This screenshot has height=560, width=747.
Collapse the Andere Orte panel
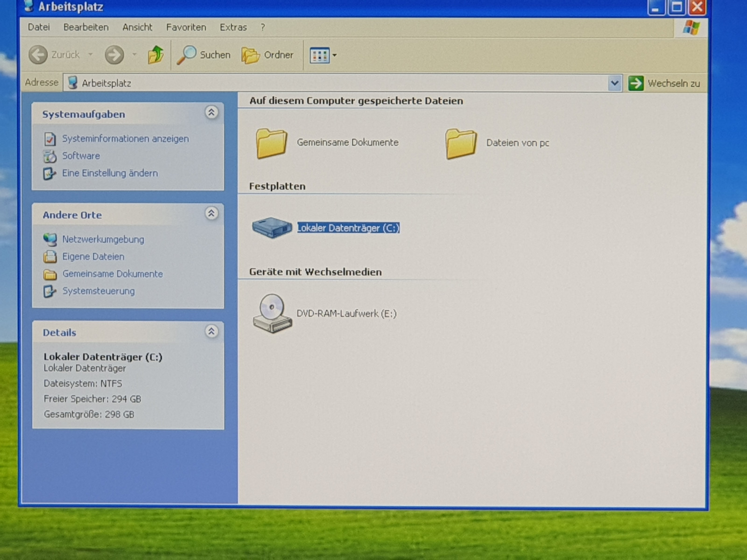[x=211, y=214]
